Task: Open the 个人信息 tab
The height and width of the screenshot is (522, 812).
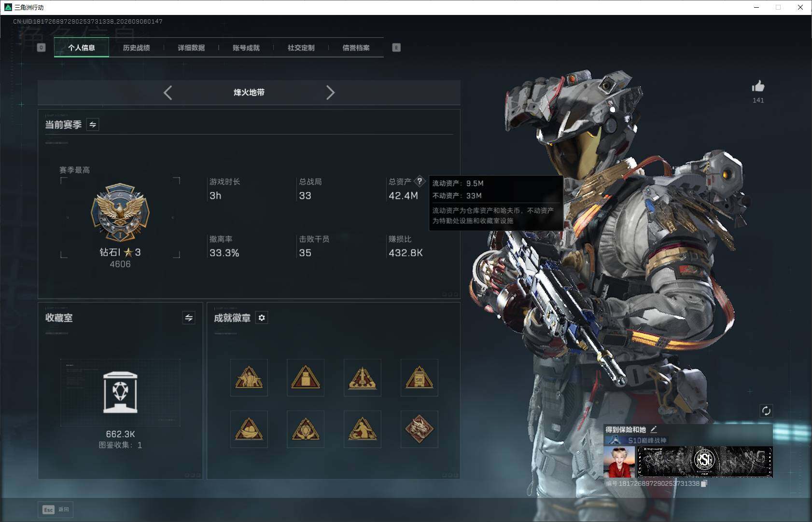Action: [x=81, y=47]
